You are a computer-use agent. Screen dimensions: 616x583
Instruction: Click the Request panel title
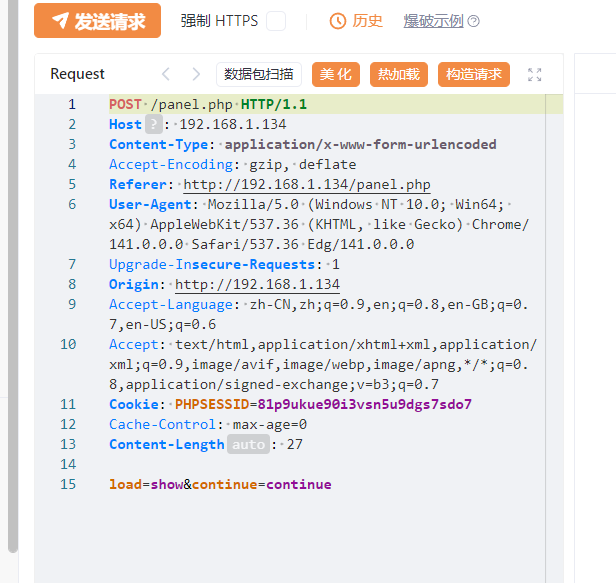77,74
